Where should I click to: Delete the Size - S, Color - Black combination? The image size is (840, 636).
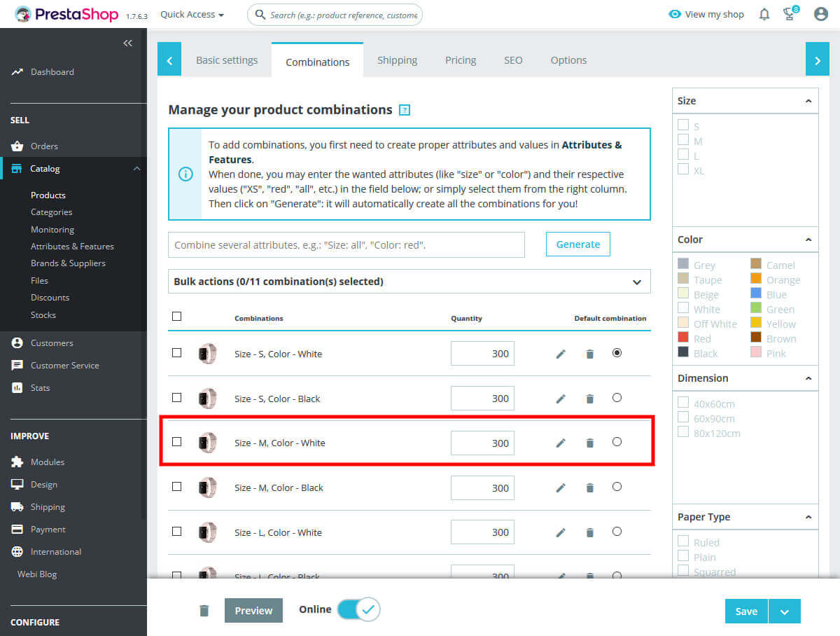click(589, 398)
